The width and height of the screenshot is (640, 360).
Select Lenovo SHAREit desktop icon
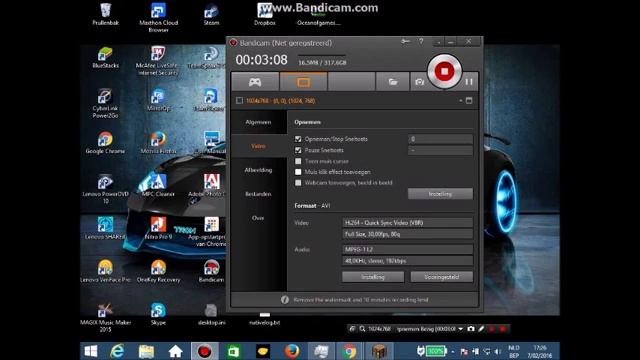pyautogui.click(x=105, y=229)
